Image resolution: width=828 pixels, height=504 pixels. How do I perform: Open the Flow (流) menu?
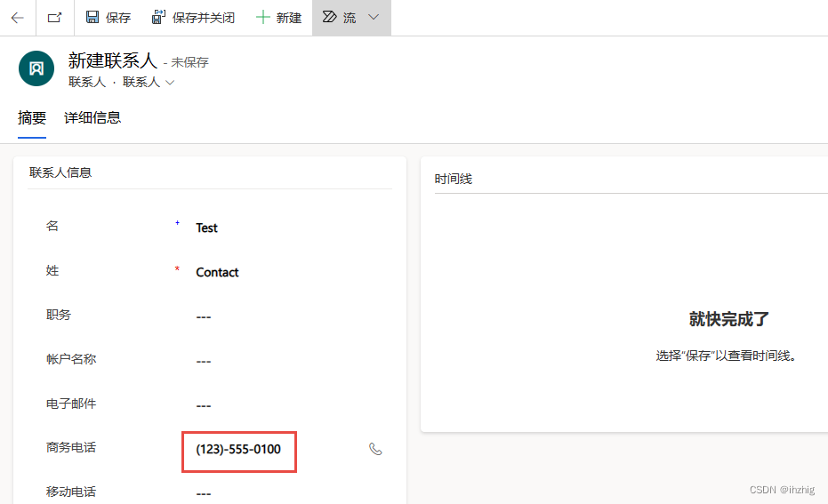pos(351,18)
